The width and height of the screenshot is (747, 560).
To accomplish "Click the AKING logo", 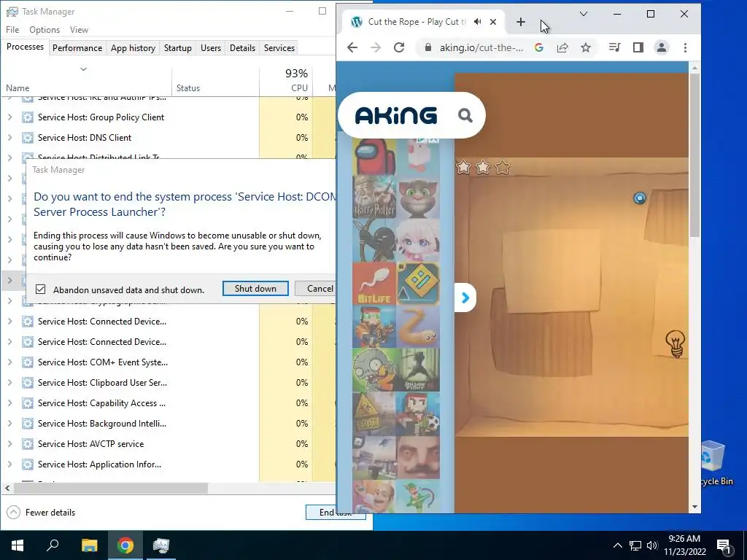I will [x=396, y=115].
